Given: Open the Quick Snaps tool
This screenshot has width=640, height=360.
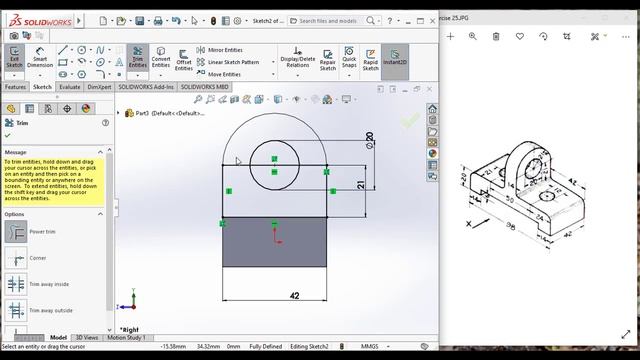Looking at the screenshot, I should point(349,57).
